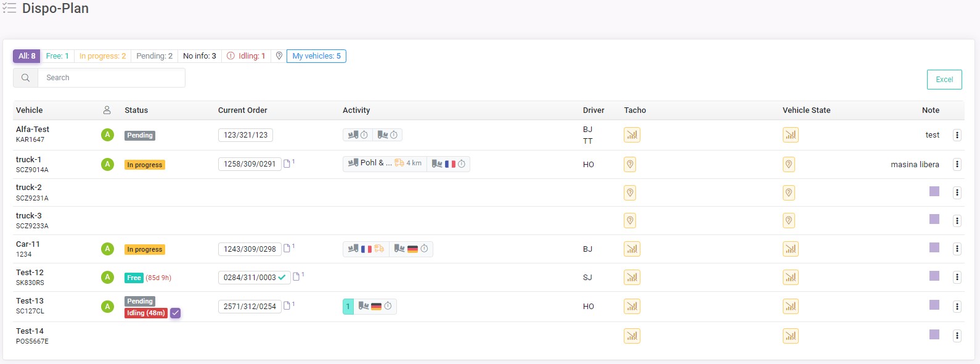Toggle the purple checkmark box on Test-13
This screenshot has width=980, height=364.
point(176,313)
